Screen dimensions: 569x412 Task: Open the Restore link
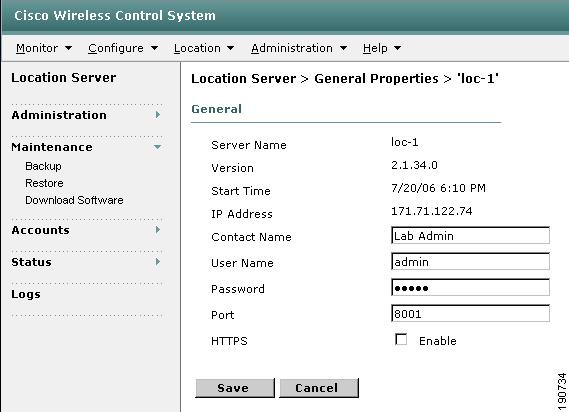click(x=44, y=183)
